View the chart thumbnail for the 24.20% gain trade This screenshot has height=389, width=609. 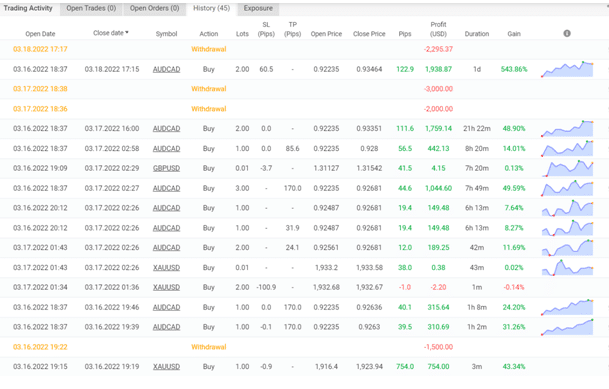pyautogui.click(x=567, y=307)
